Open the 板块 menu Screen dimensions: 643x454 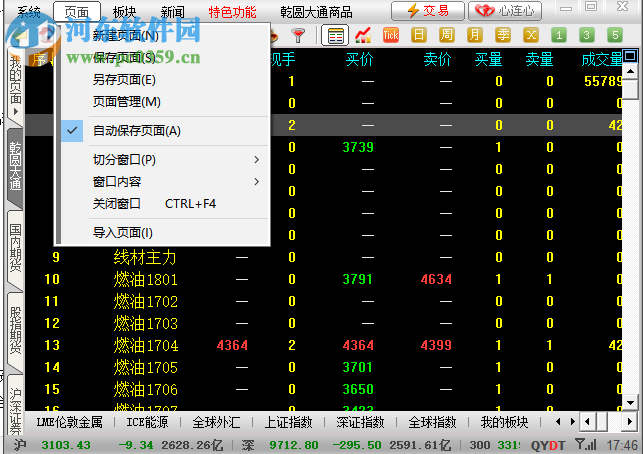(x=124, y=12)
